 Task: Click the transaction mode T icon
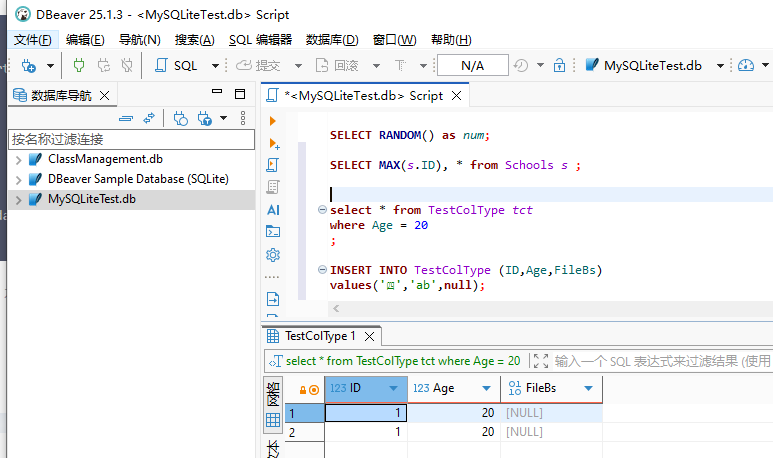[x=400, y=66]
